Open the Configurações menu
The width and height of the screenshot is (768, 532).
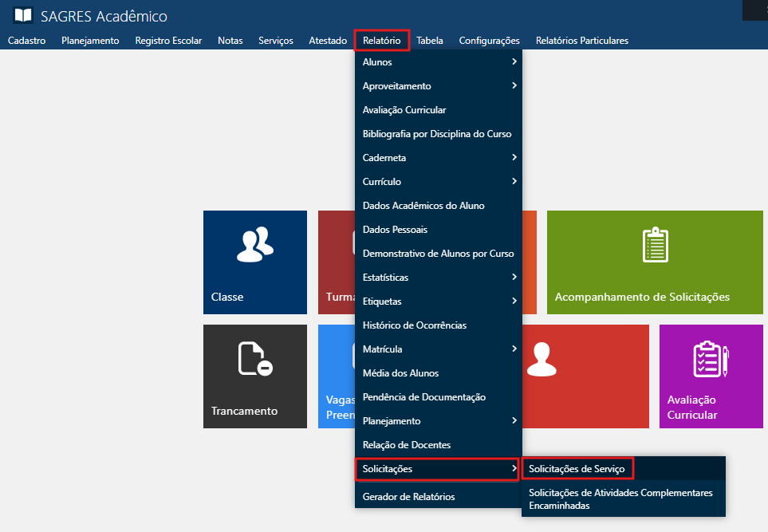click(489, 41)
